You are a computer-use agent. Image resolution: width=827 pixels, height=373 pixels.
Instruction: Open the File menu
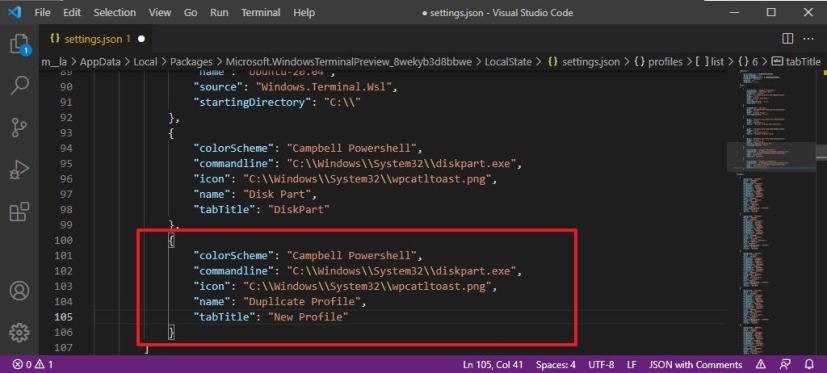click(x=42, y=12)
